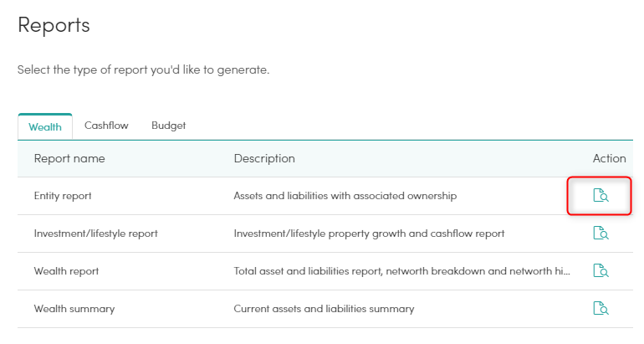
Task: Open the Entity report preview icon
Action: pyautogui.click(x=601, y=195)
